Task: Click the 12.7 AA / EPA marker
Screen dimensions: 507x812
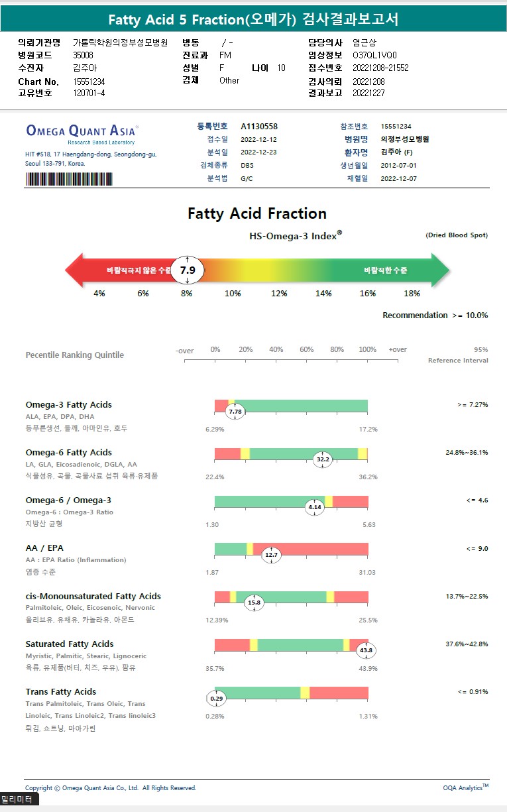Action: (x=271, y=554)
